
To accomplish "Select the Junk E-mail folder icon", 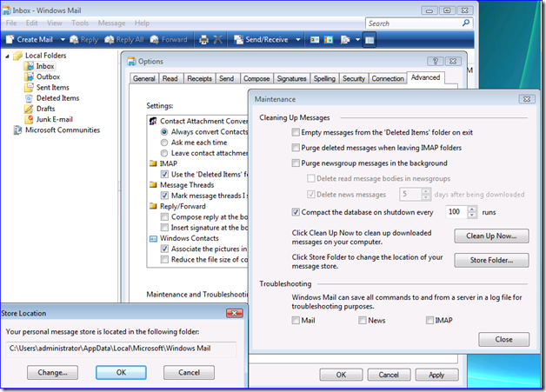I will click(x=29, y=119).
